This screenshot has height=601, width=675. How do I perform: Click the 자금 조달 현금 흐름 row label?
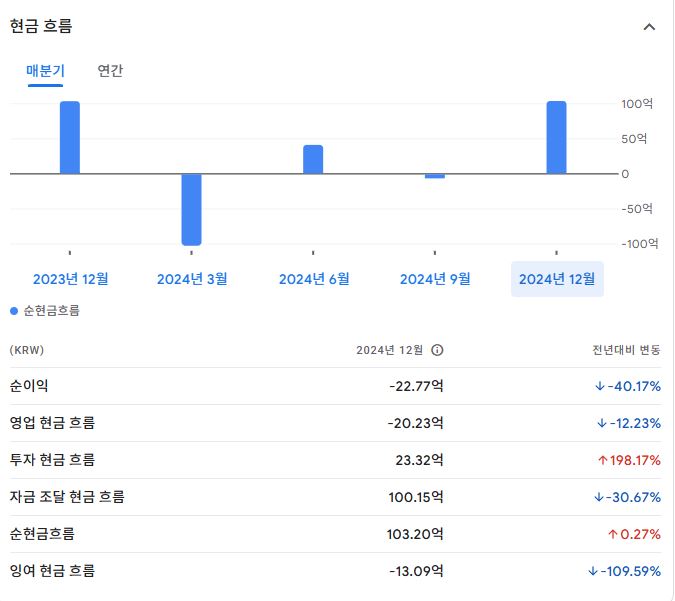tap(67, 497)
